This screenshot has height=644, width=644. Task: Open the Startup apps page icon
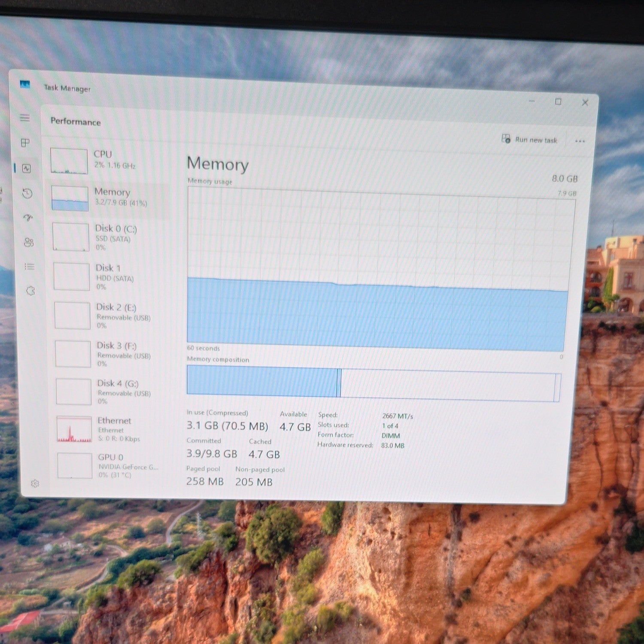pyautogui.click(x=28, y=218)
